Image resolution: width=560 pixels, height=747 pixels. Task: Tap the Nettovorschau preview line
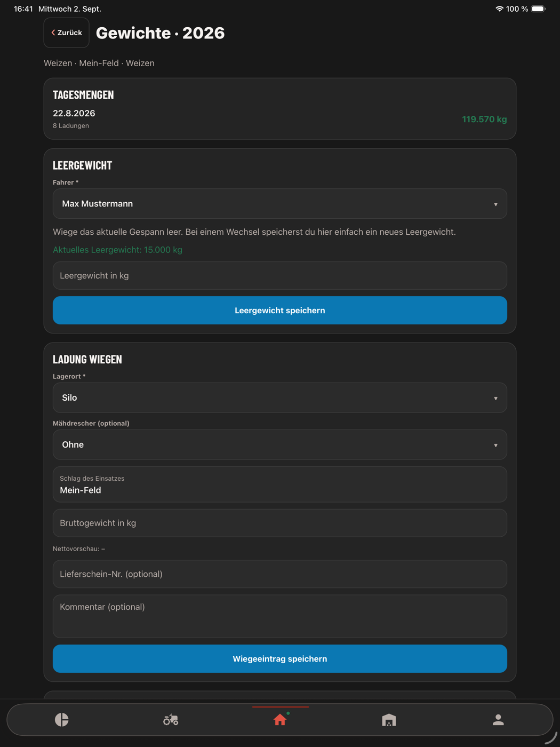coord(79,549)
